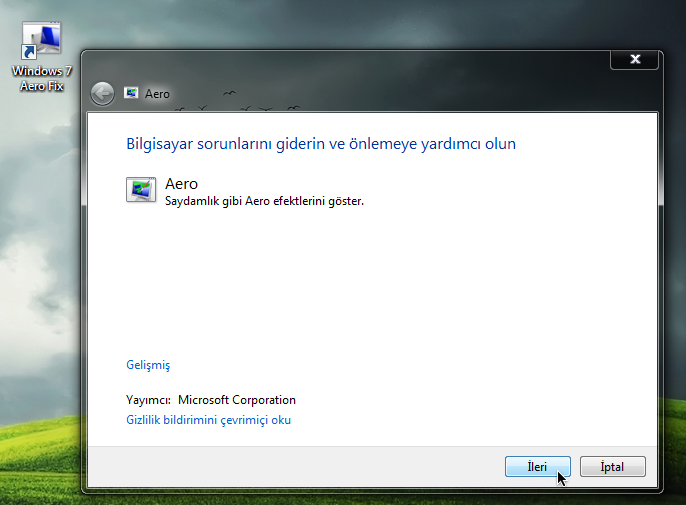686x505 pixels.
Task: Click the back arrow in the Aero troubleshooter
Action: (102, 93)
